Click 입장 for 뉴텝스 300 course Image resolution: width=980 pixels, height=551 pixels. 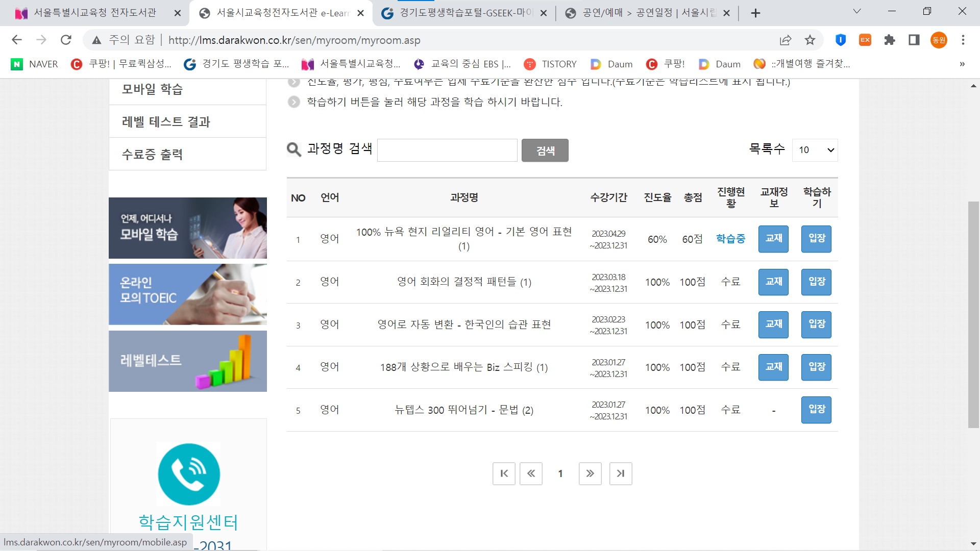(x=816, y=410)
